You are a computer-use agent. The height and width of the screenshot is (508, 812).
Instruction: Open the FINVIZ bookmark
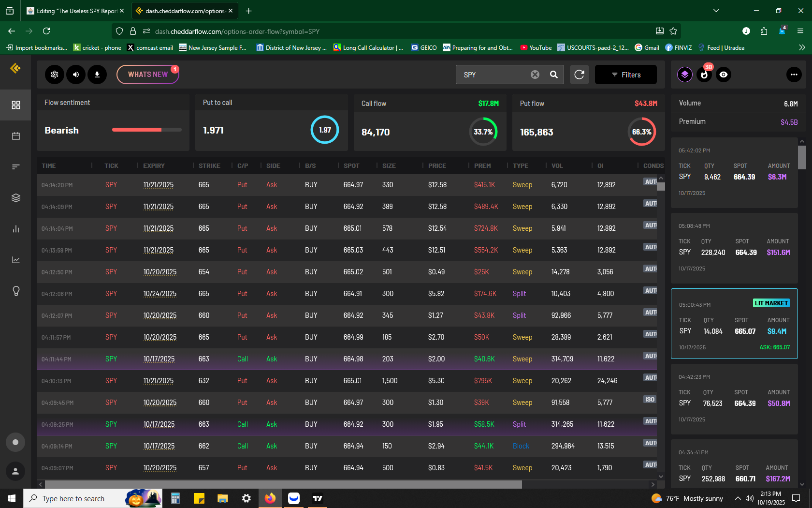(x=679, y=47)
